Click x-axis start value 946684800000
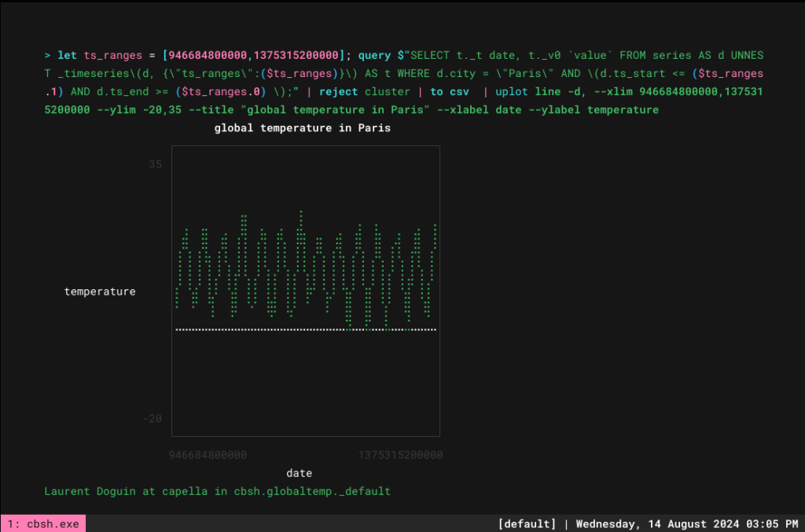 208,455
